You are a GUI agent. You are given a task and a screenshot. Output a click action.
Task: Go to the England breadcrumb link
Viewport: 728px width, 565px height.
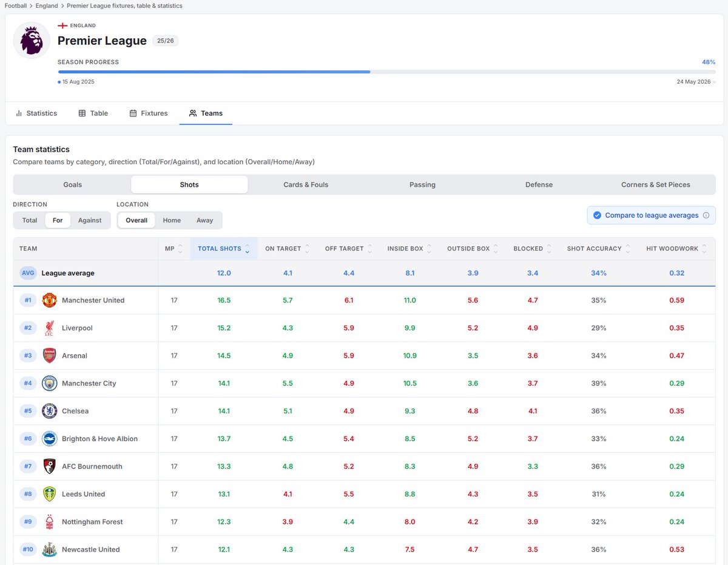coord(47,5)
